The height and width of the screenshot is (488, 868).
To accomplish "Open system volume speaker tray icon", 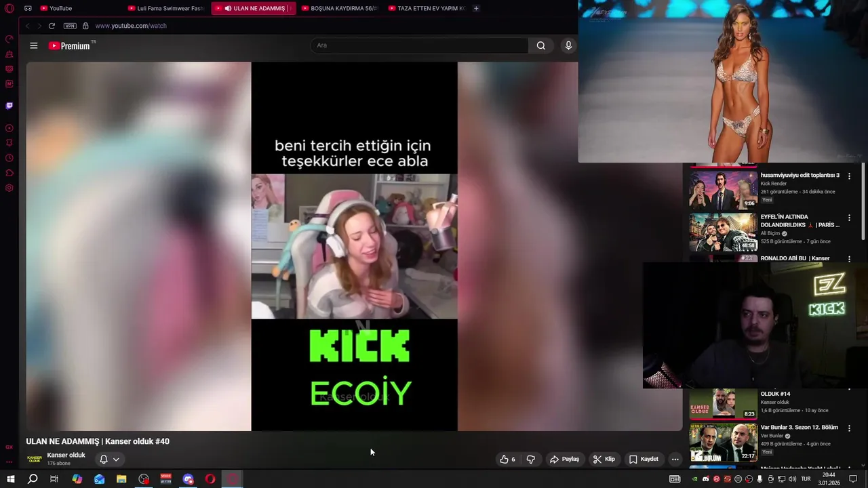I will (792, 479).
